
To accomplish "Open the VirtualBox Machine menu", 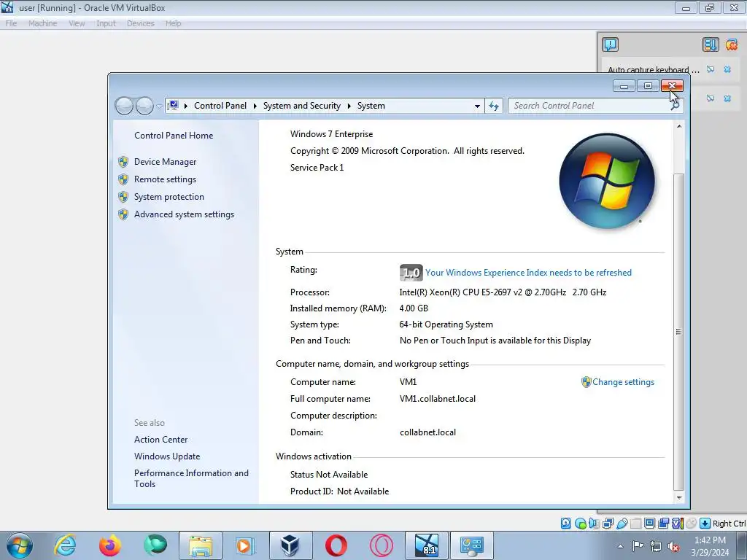I will point(42,23).
